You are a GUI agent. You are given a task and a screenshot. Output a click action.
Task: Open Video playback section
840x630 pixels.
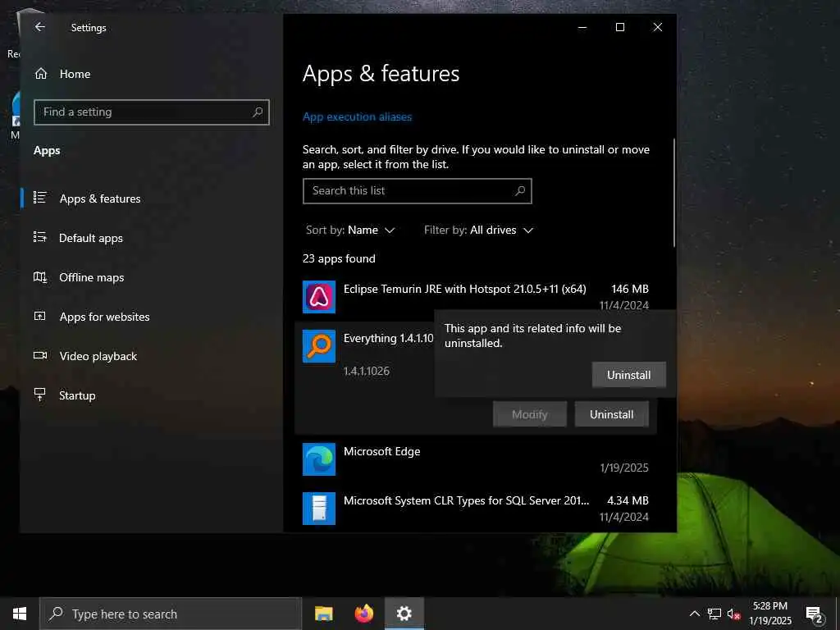98,356
